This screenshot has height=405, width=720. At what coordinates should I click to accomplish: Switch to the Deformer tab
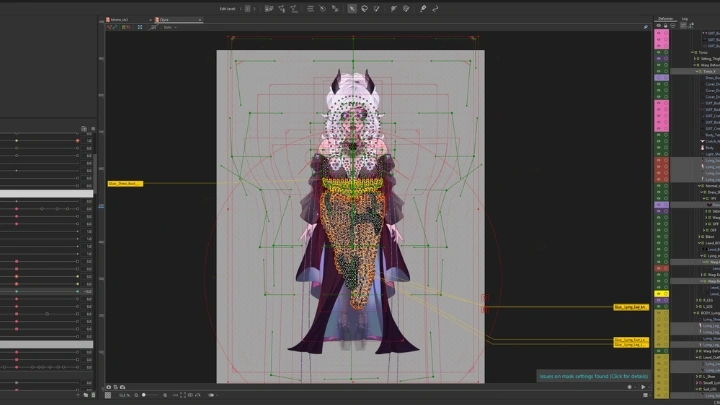click(x=665, y=19)
